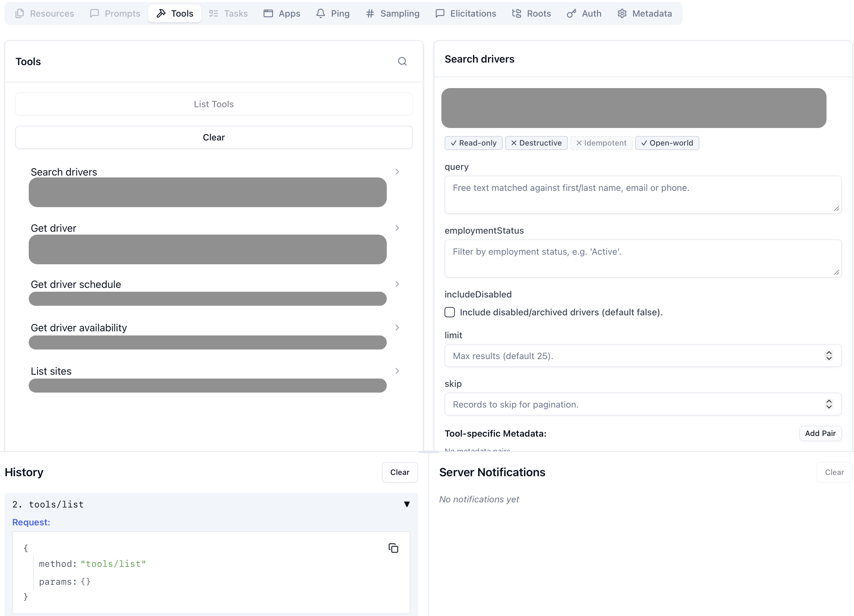This screenshot has height=616, width=854.
Task: Click the 2. tools/list history row title
Action: 48,504
